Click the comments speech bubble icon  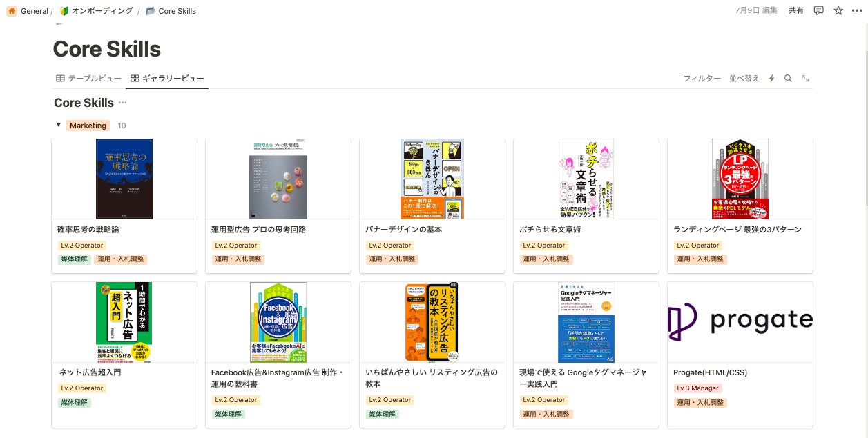pyautogui.click(x=819, y=10)
